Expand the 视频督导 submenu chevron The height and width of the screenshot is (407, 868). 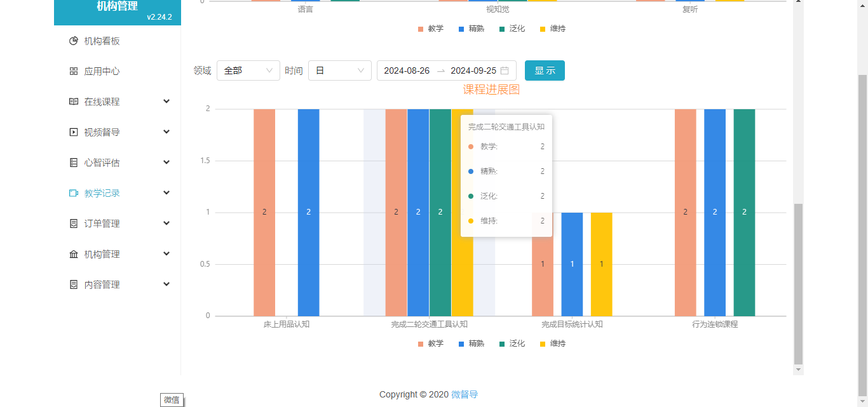tap(166, 132)
